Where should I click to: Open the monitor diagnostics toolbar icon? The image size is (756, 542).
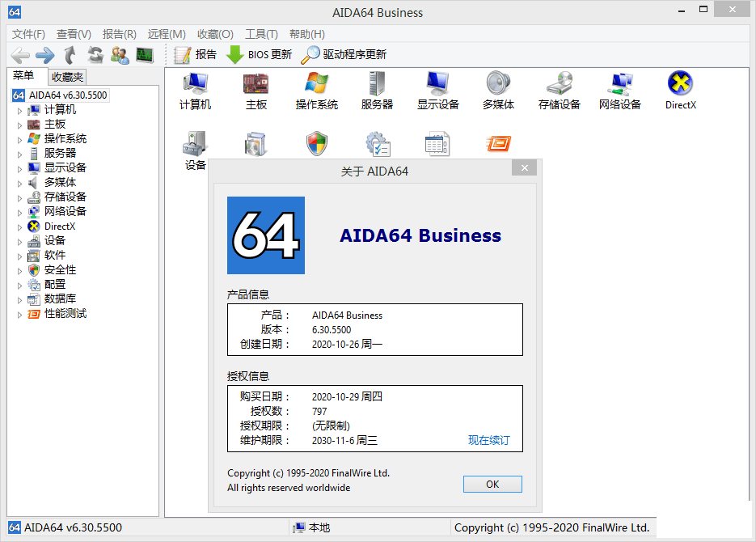click(145, 55)
